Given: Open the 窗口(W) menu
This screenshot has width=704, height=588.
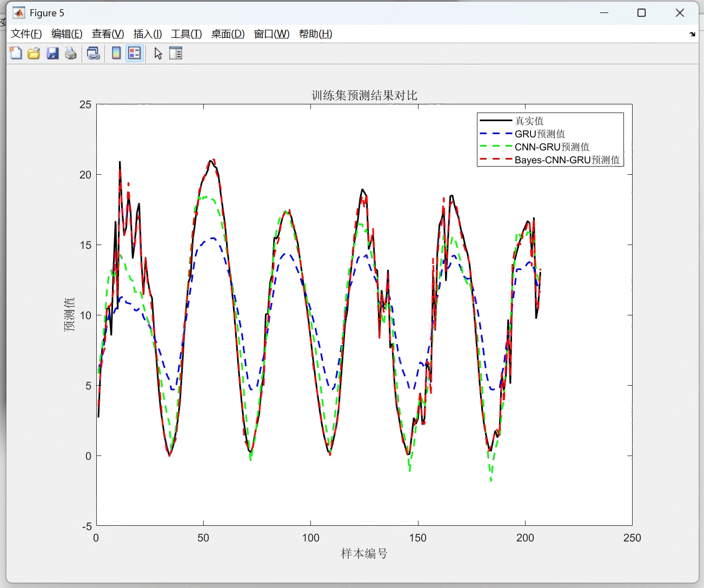Looking at the screenshot, I should [x=271, y=34].
